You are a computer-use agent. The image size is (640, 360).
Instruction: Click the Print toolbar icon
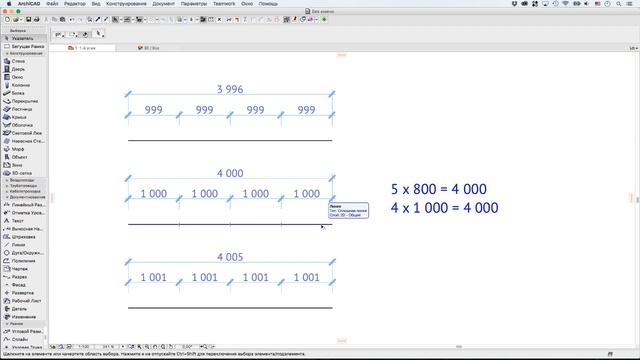tap(36, 20)
